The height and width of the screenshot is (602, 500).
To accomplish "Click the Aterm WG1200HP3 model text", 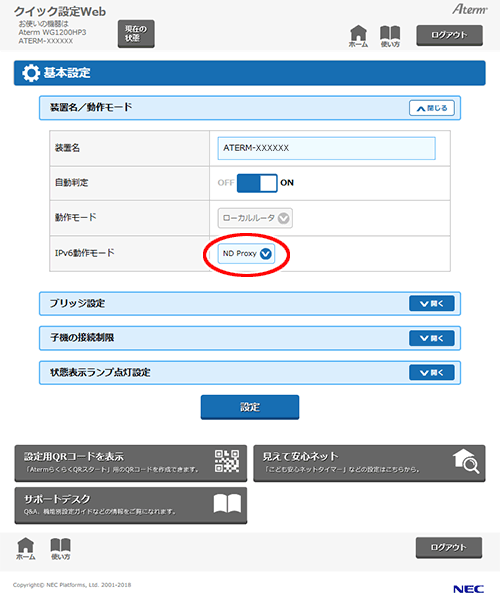I will pyautogui.click(x=52, y=32).
